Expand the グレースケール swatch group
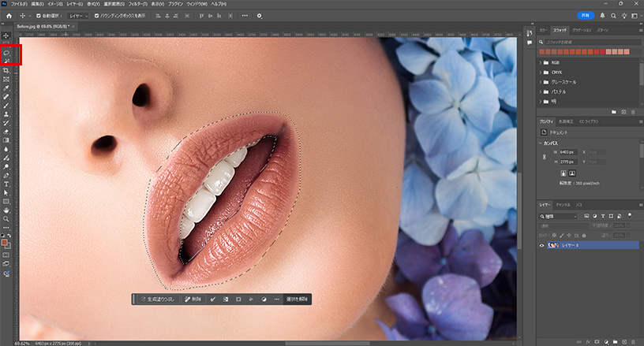Viewport: 644px width, 346px height. click(542, 81)
